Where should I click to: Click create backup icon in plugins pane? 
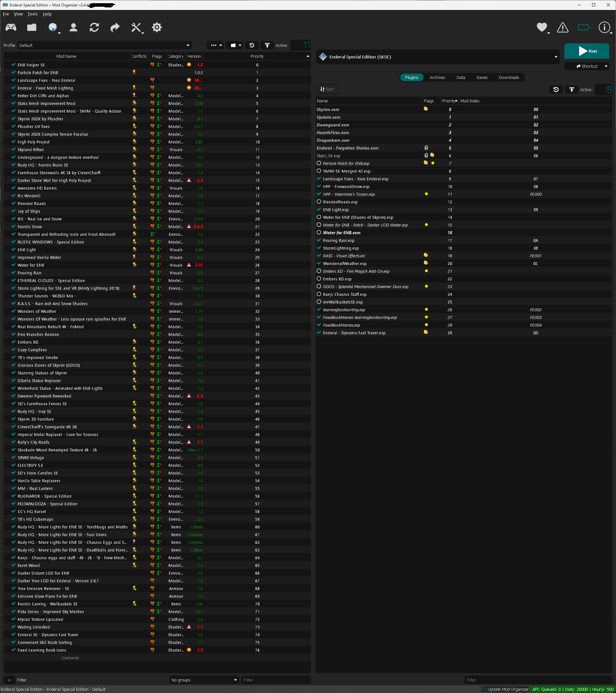(572, 90)
